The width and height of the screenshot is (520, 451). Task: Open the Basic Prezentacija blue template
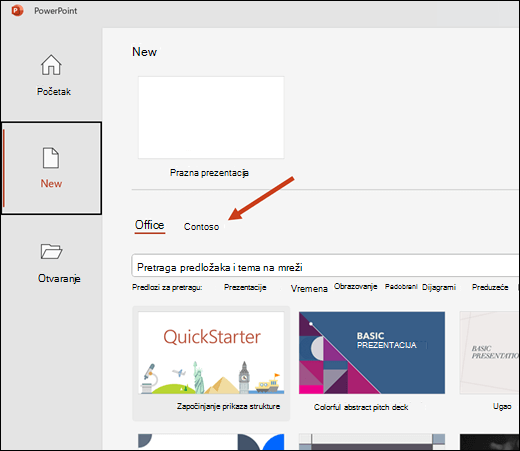click(372, 353)
